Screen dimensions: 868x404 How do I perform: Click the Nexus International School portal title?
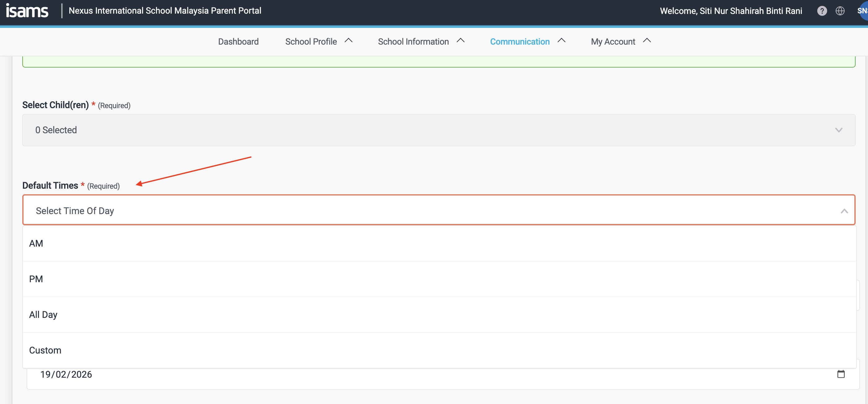pyautogui.click(x=165, y=11)
